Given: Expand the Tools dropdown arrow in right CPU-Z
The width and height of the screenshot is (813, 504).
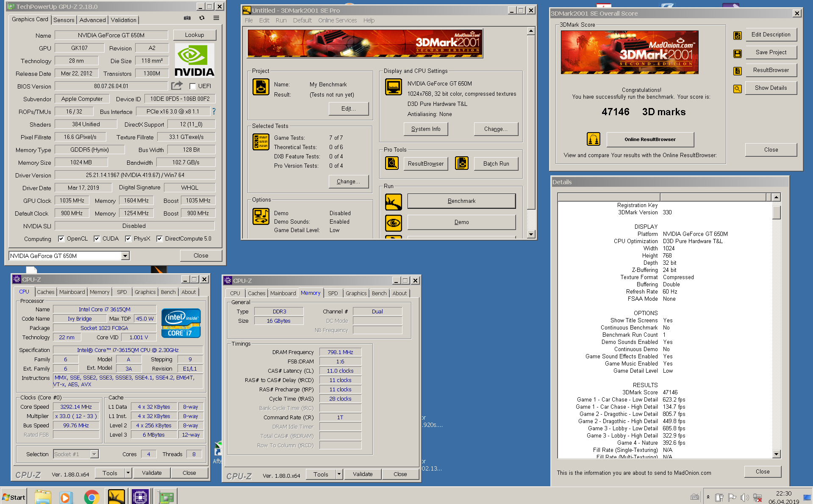Looking at the screenshot, I should click(x=339, y=474).
